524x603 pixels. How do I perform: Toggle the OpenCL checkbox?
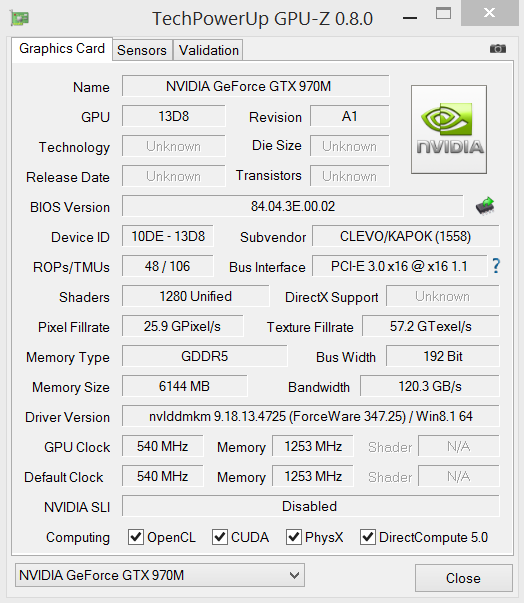point(136,537)
